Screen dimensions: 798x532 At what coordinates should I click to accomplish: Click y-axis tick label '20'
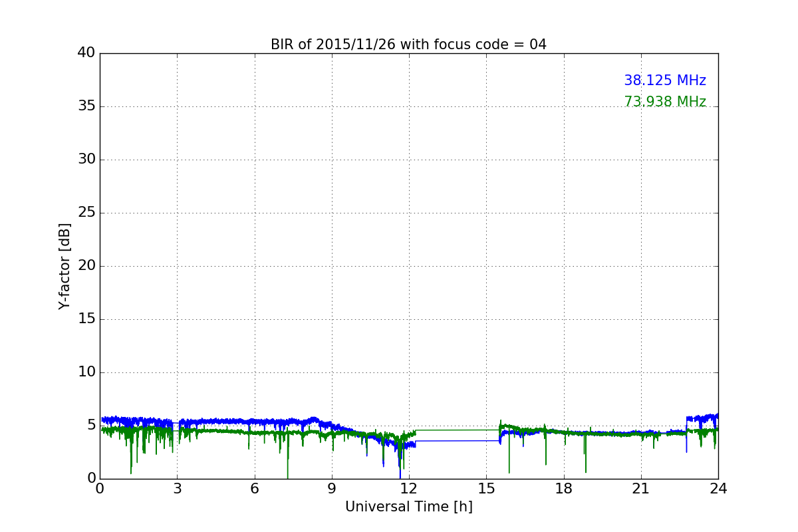coord(86,266)
